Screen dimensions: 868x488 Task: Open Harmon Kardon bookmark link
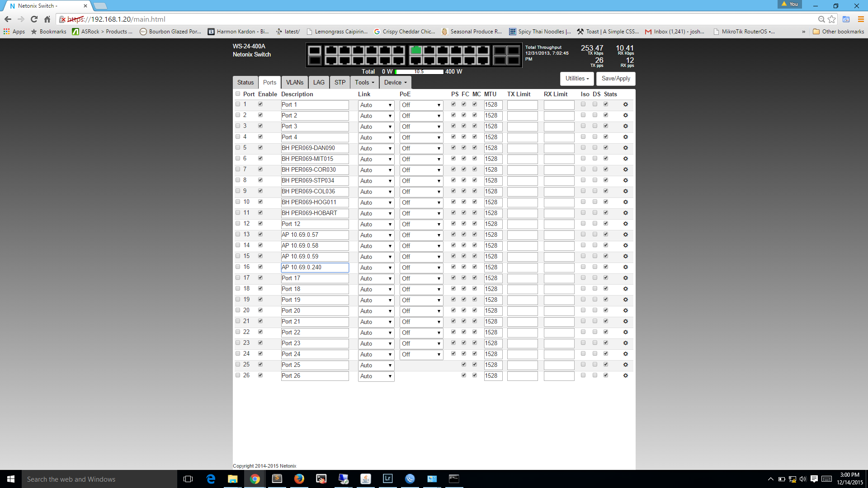click(x=238, y=32)
